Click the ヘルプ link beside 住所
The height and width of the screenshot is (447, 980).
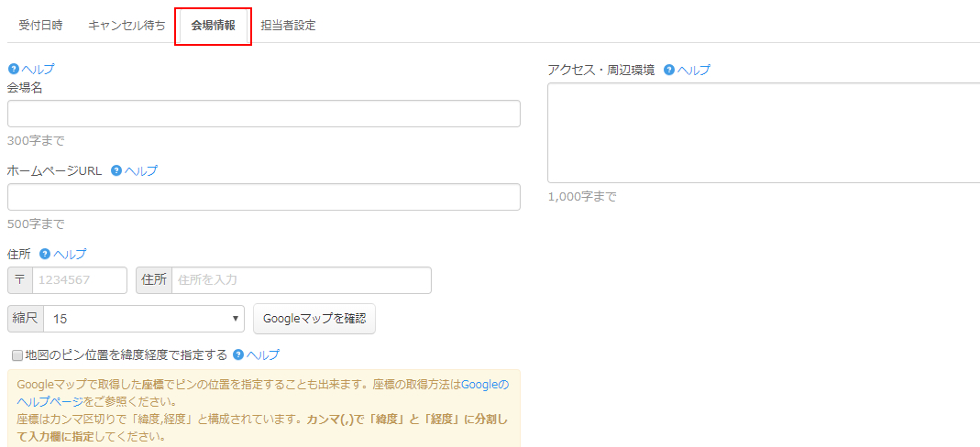click(x=70, y=254)
